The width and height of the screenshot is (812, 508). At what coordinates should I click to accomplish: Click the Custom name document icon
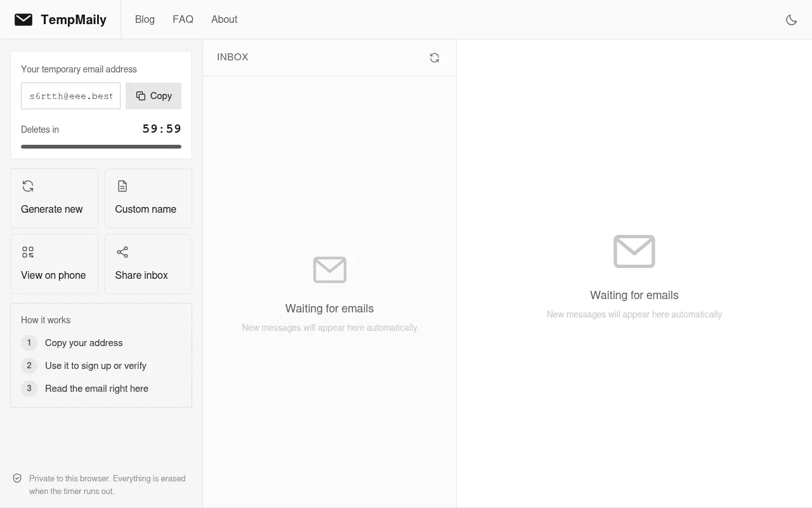pyautogui.click(x=122, y=186)
